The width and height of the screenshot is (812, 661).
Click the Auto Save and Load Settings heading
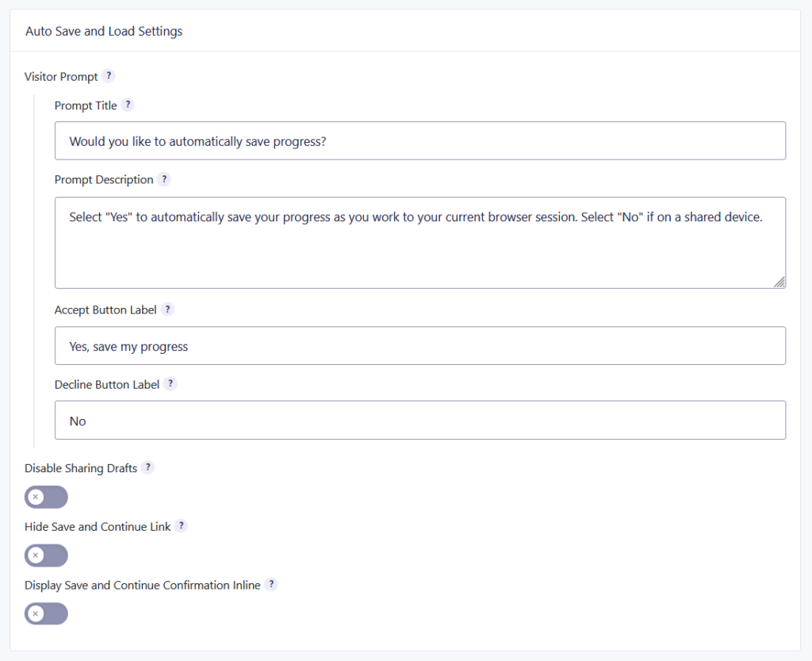click(104, 31)
